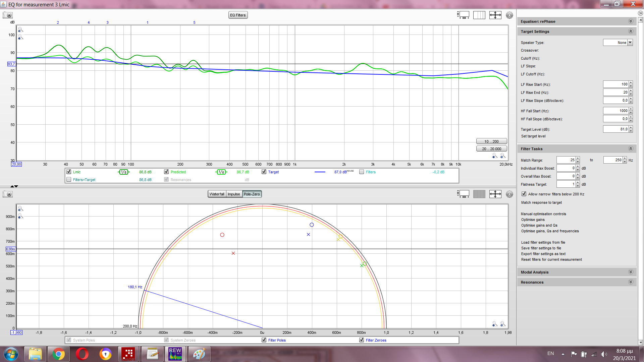Viewport: 644px width, 362px height.
Task: Expand the Resonances panel
Action: point(630,282)
